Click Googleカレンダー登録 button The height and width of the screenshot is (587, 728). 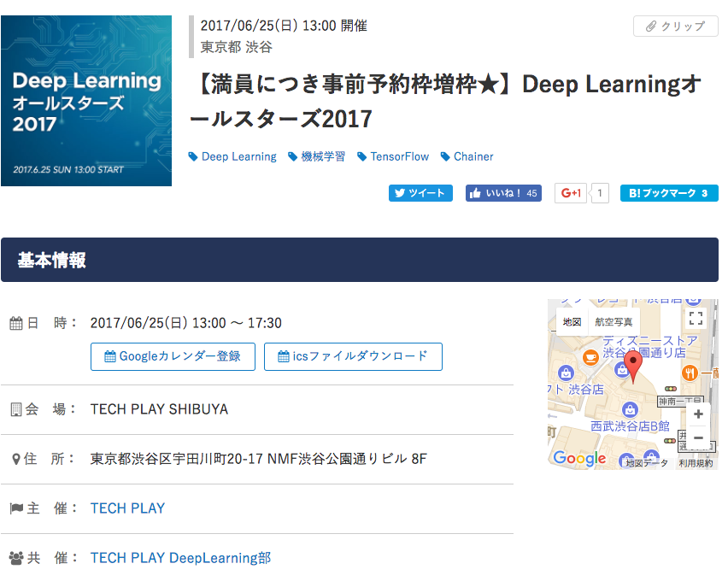tap(173, 356)
